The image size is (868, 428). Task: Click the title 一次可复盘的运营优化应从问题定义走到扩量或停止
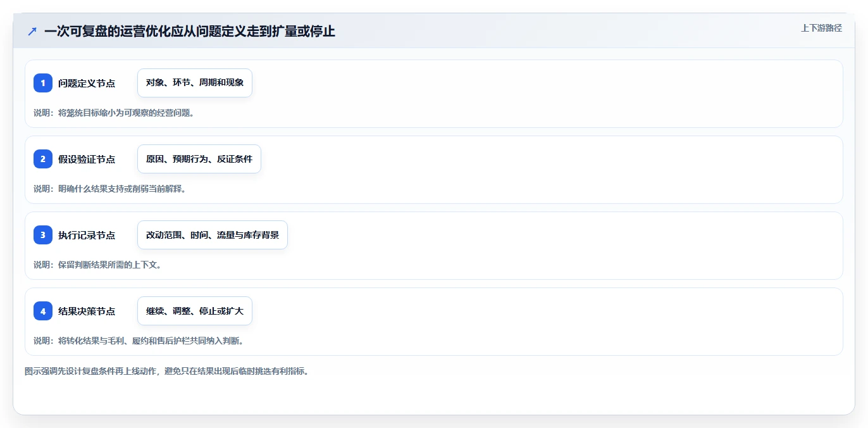pos(190,31)
